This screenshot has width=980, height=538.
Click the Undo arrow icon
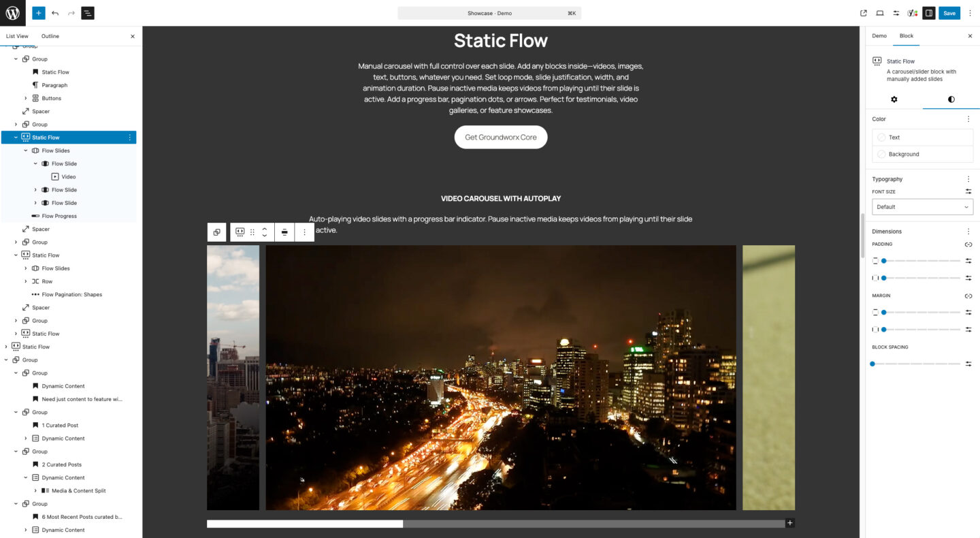tap(55, 13)
